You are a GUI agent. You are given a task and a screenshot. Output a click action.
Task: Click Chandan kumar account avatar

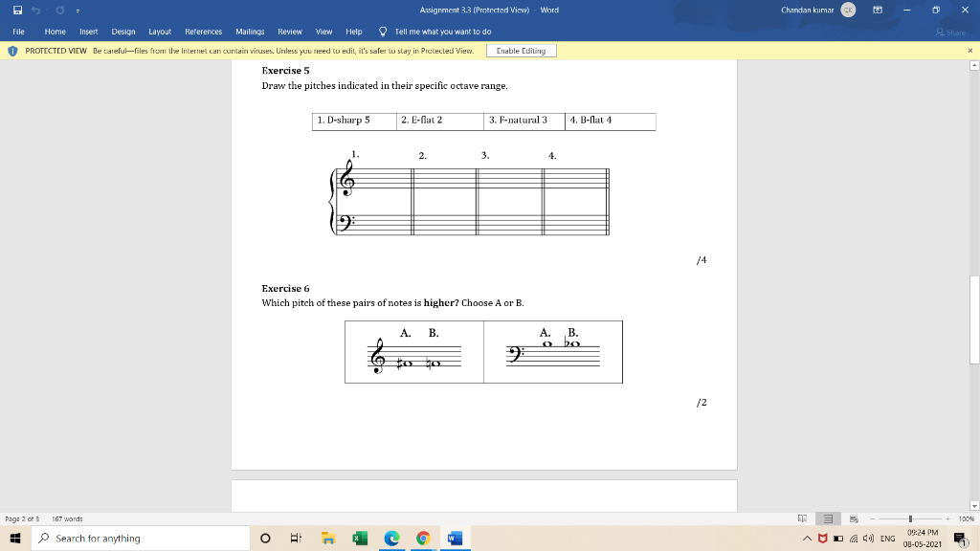coord(848,10)
